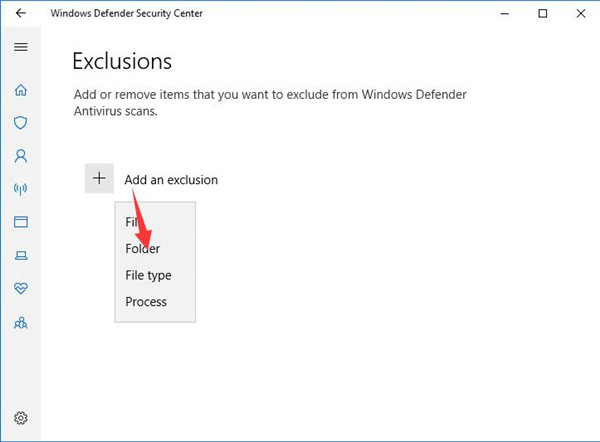Click the Add an exclusion label
This screenshot has width=600, height=442.
click(x=171, y=179)
